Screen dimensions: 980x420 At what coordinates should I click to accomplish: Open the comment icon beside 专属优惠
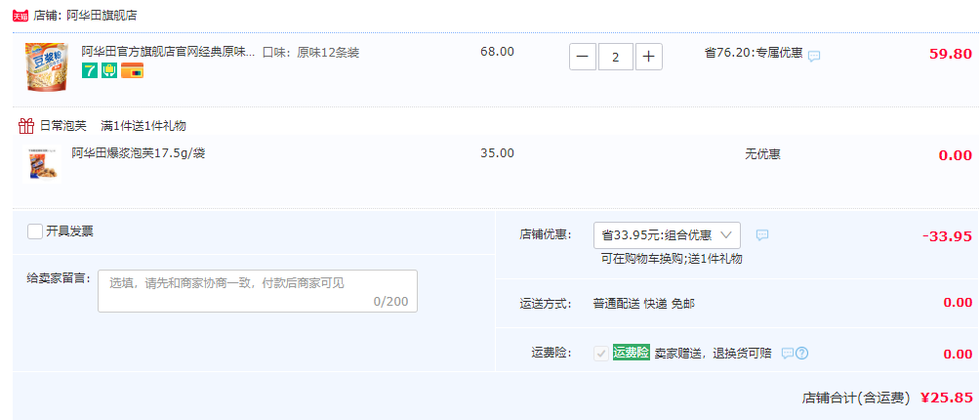click(814, 57)
